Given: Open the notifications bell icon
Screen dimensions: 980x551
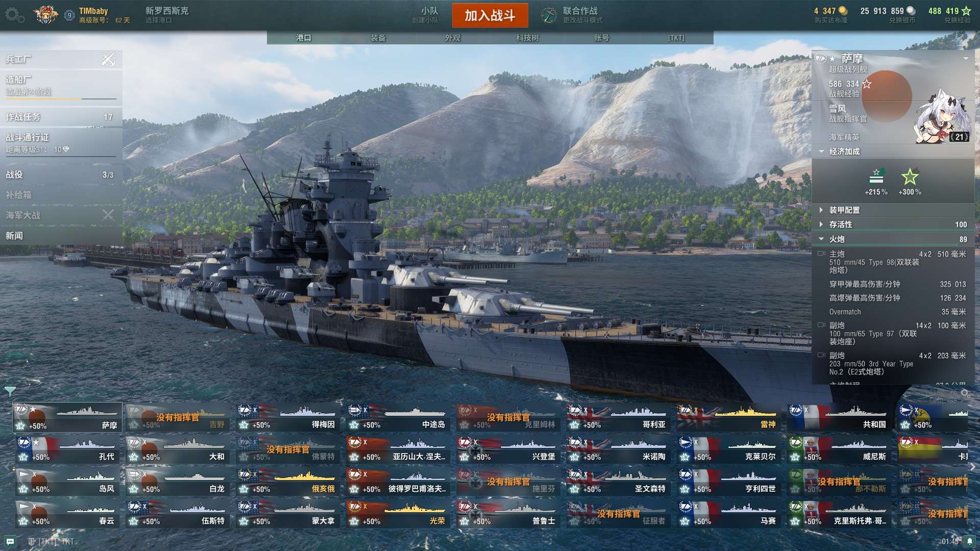Looking at the screenshot, I should coord(970,541).
